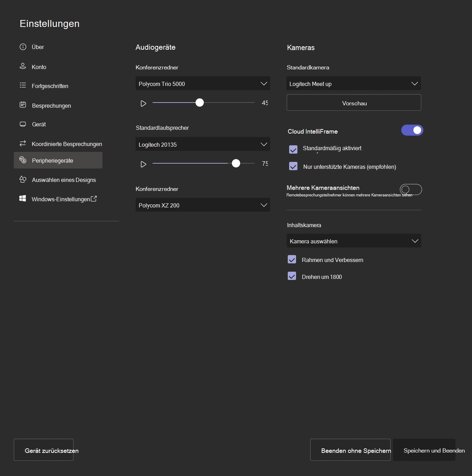Click the Fortgeschritten list icon

point(23,85)
